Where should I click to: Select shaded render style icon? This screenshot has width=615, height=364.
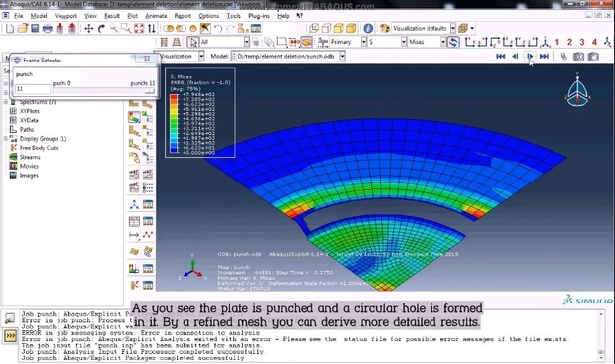351,28
